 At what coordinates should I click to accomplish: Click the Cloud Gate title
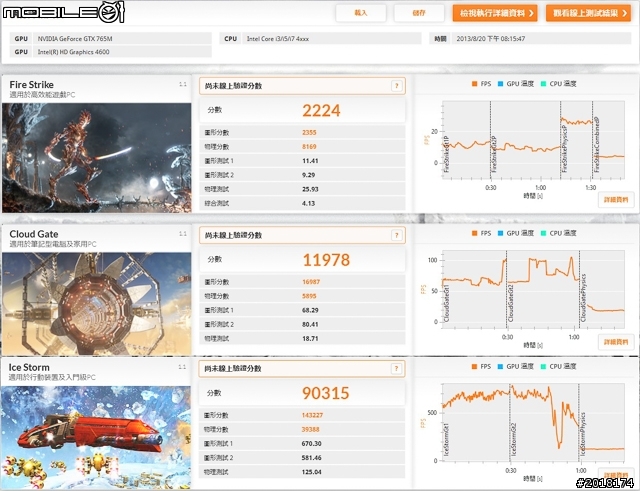[x=34, y=234]
